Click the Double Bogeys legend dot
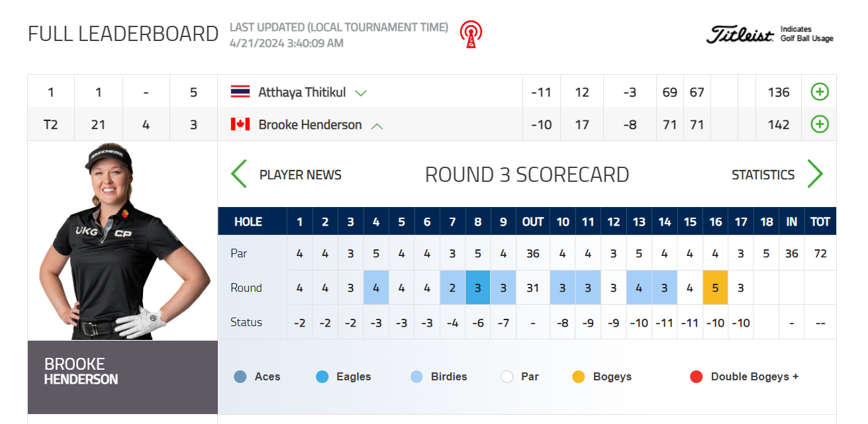This screenshot has height=424, width=868. 696,376
